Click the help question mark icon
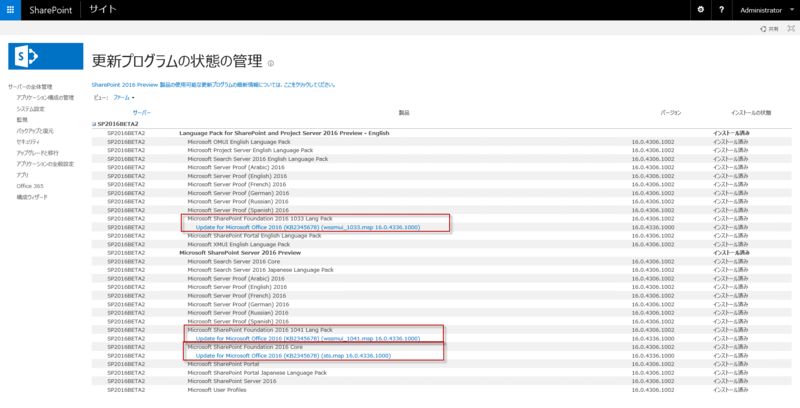 tap(721, 10)
